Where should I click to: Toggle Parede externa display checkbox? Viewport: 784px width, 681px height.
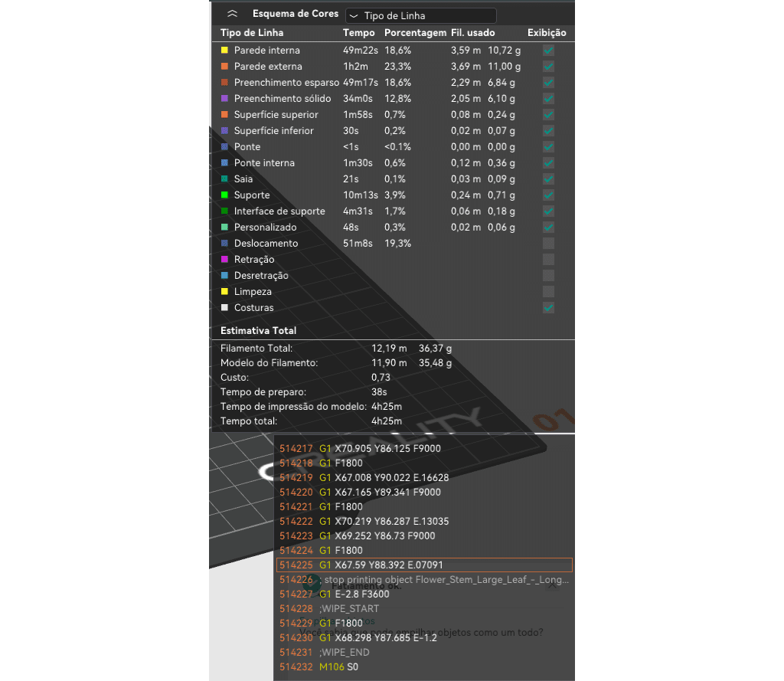548,66
